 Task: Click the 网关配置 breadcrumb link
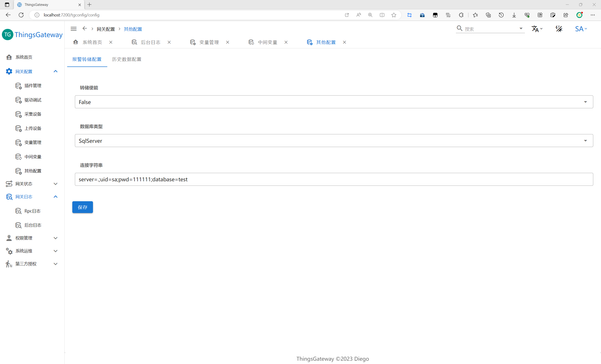(106, 29)
